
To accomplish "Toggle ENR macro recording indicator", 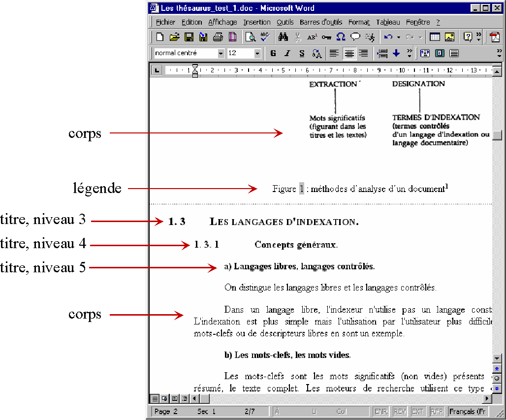I will point(381,412).
